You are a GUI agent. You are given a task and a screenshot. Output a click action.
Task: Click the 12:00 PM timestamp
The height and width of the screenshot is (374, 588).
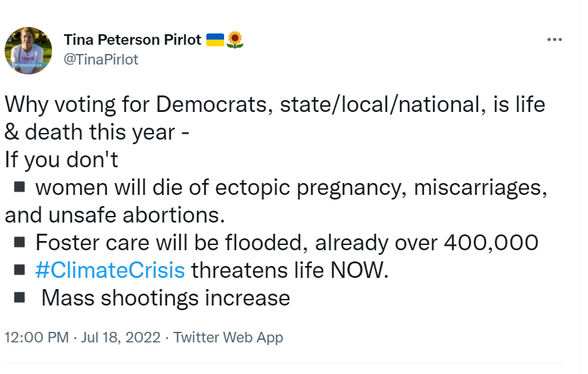coord(36,338)
